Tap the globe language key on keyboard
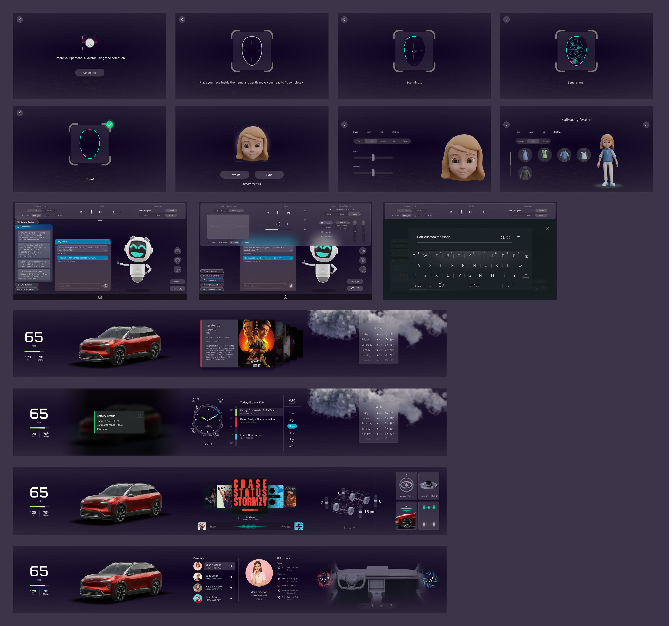Viewport: 672px width, 626px height. click(x=441, y=285)
